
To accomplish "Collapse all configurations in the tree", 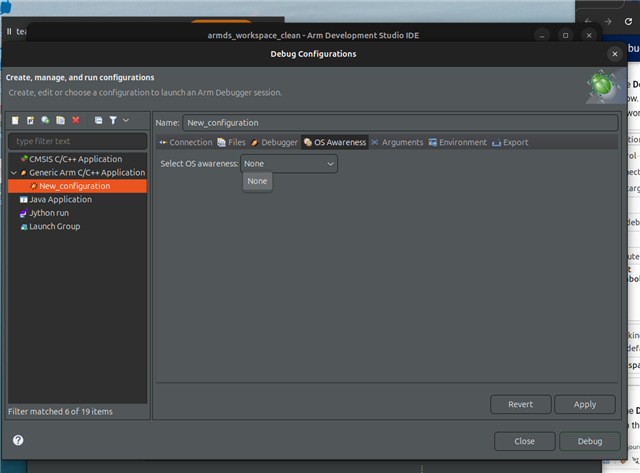I will point(98,120).
